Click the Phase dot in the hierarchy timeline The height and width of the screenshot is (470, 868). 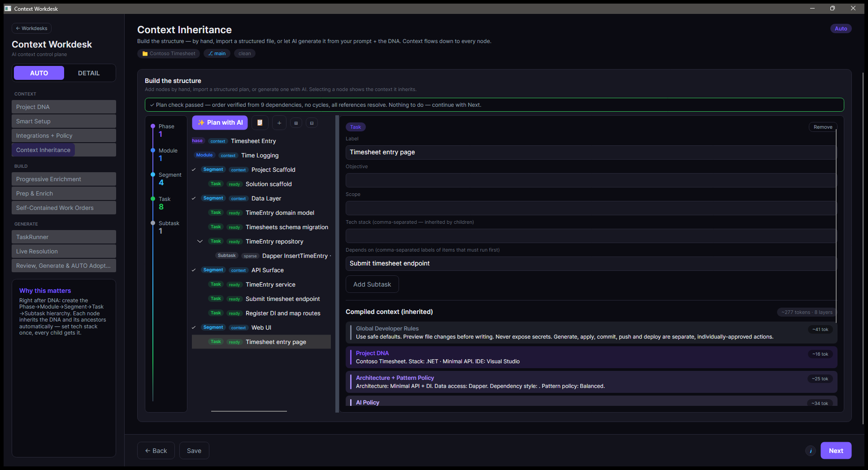(153, 126)
